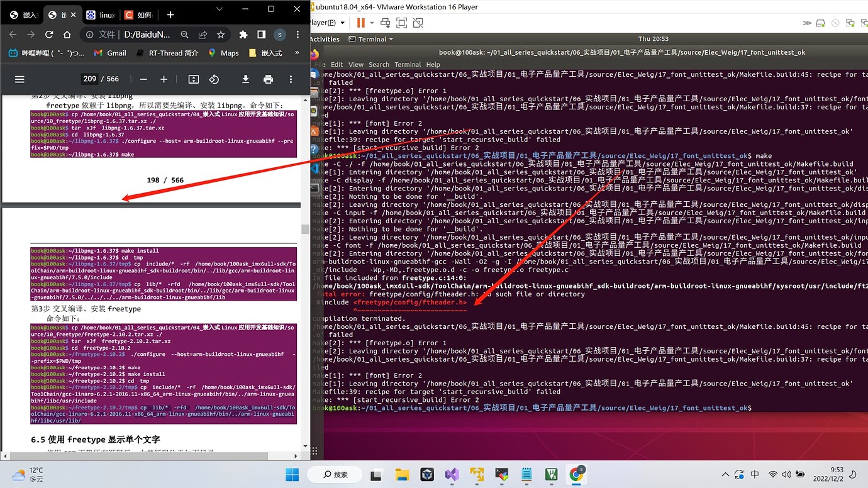
Task: Open View menu in Terminal
Action: (356, 64)
